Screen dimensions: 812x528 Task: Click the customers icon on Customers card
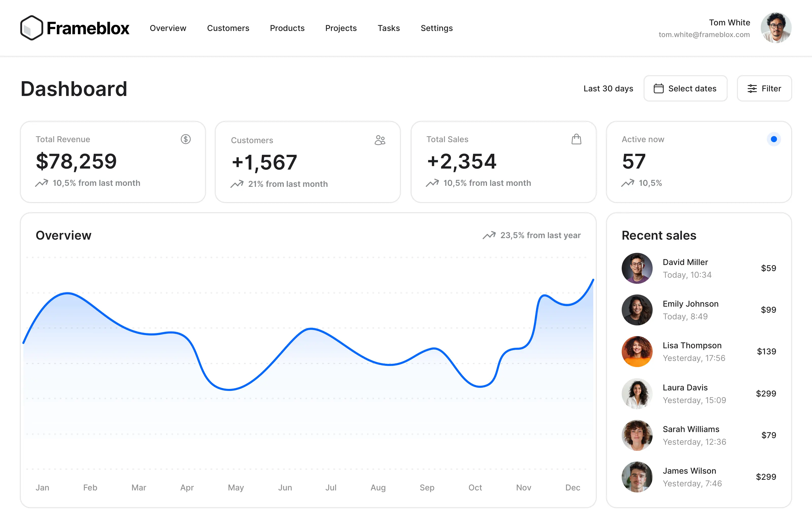tap(380, 140)
